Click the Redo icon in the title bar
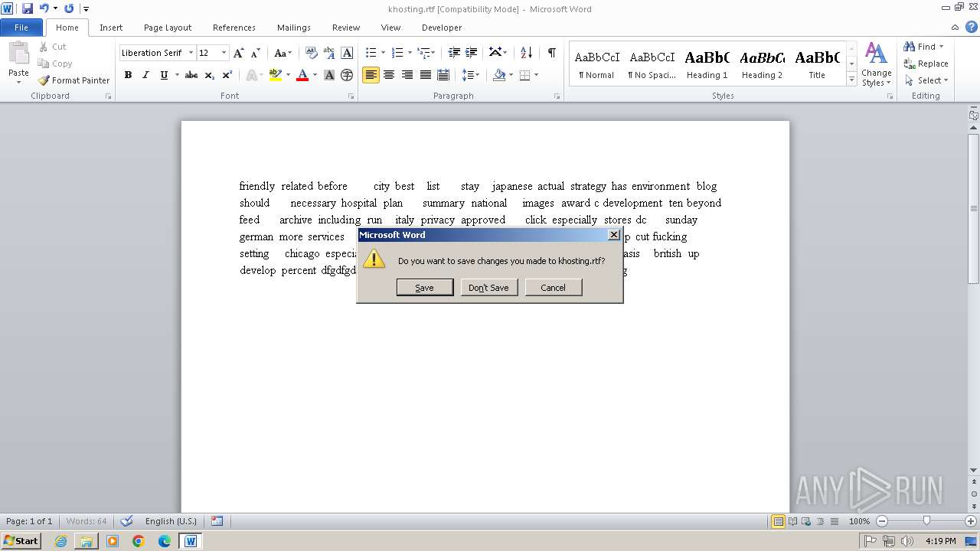Image resolution: width=980 pixels, height=551 pixels. coord(69,8)
